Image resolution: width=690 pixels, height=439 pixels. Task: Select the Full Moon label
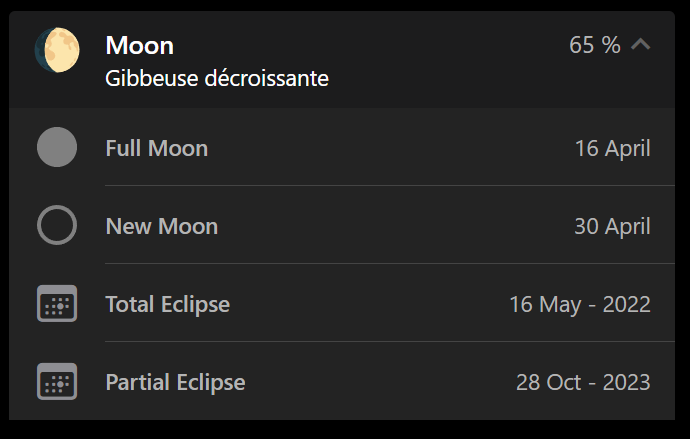coord(156,148)
